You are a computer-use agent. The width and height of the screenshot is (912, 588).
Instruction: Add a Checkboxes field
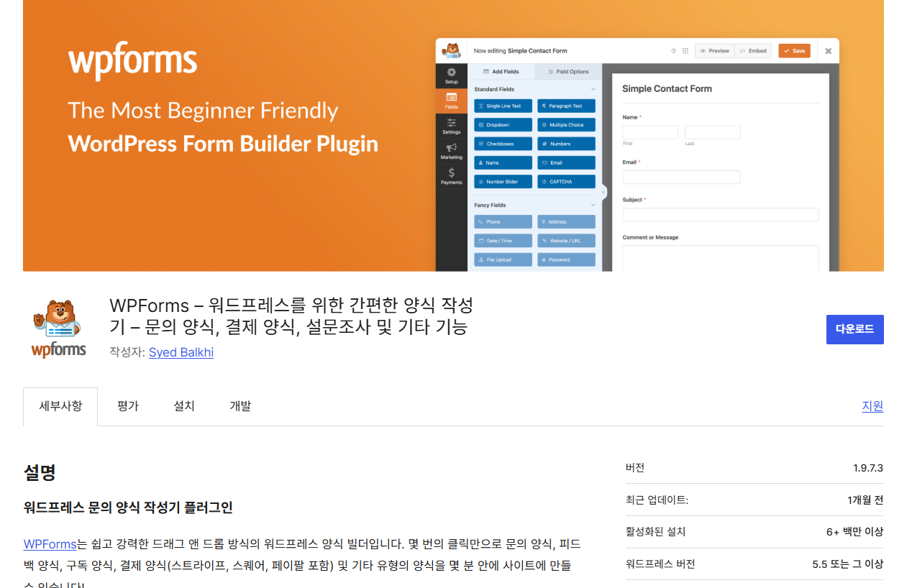(503, 144)
